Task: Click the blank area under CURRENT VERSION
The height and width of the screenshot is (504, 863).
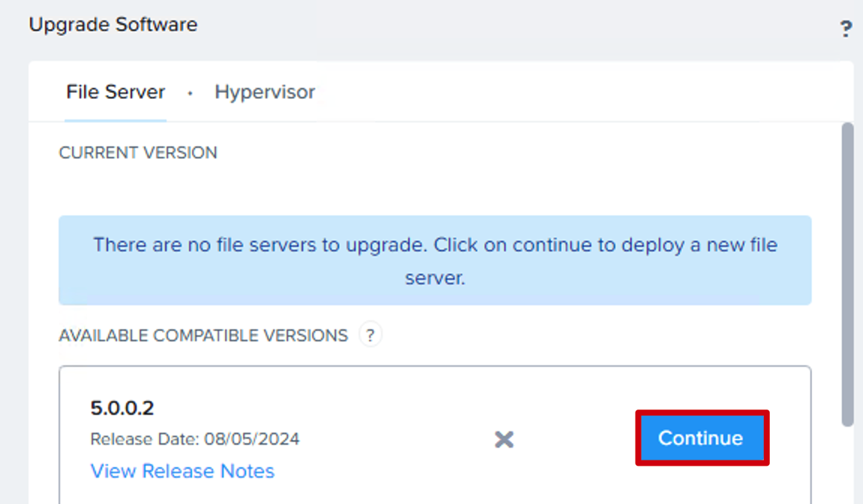Action: (435, 188)
